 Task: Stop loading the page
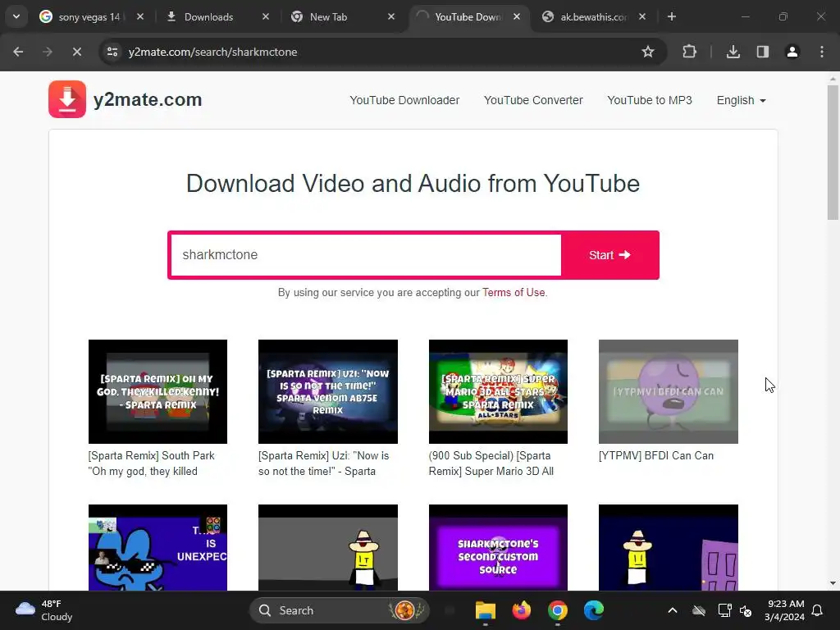[76, 52]
